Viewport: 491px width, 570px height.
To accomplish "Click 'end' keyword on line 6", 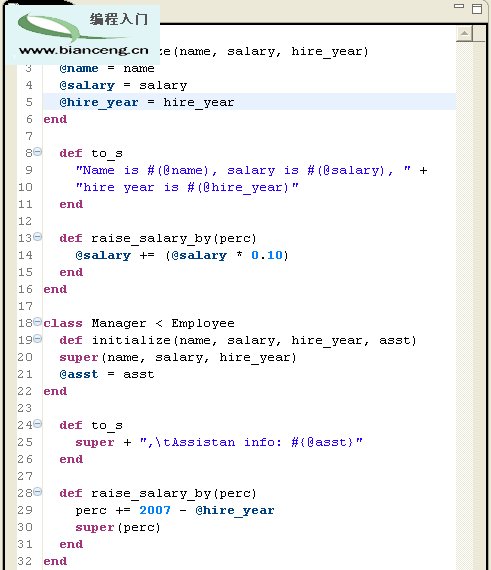I will [55, 119].
